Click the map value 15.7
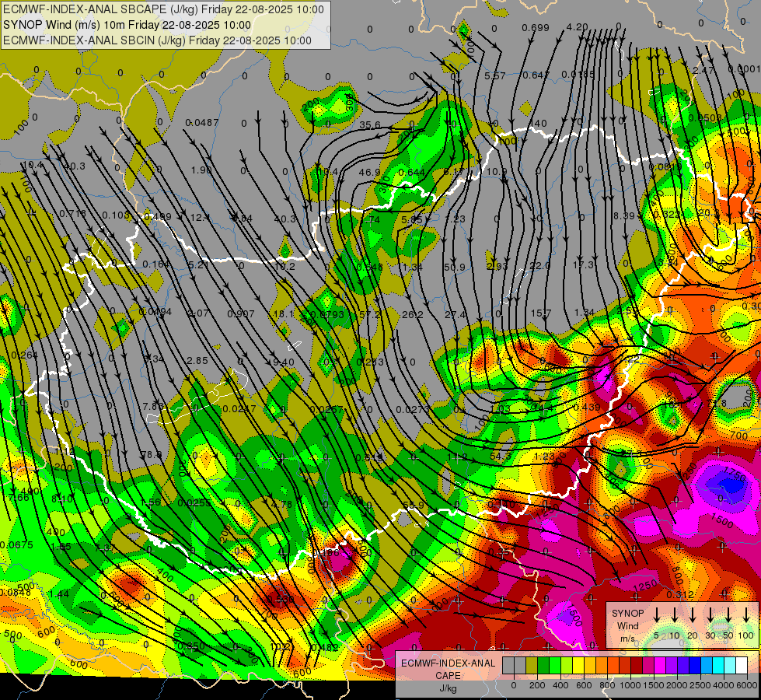 (x=541, y=313)
